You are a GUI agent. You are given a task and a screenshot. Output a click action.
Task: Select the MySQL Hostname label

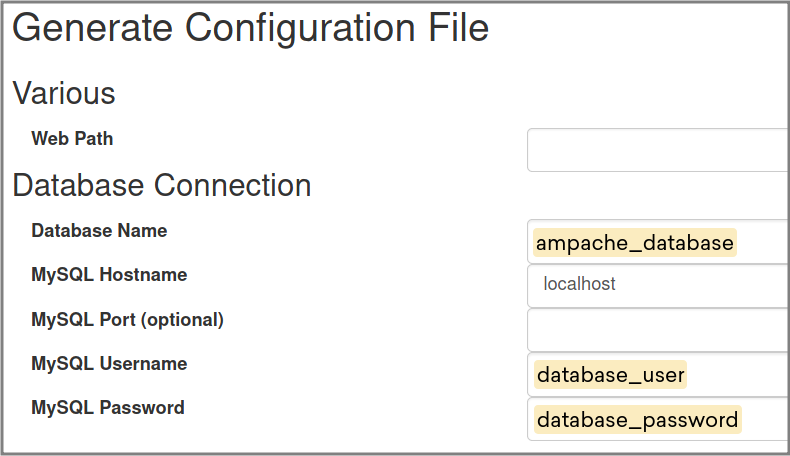(x=109, y=275)
